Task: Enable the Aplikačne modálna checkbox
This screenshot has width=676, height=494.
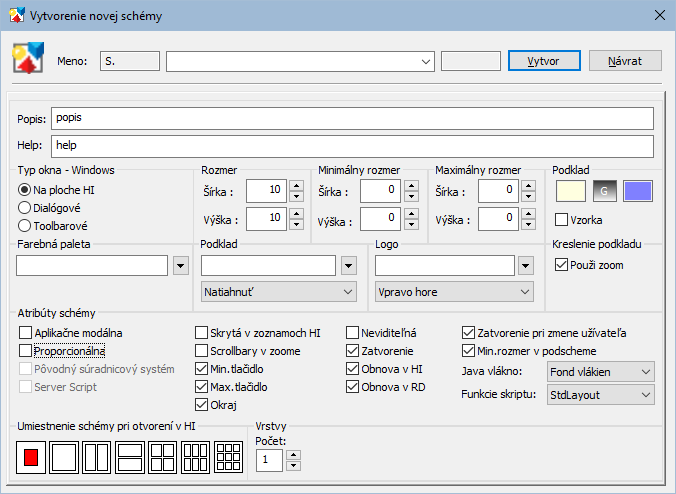Action: (26, 332)
